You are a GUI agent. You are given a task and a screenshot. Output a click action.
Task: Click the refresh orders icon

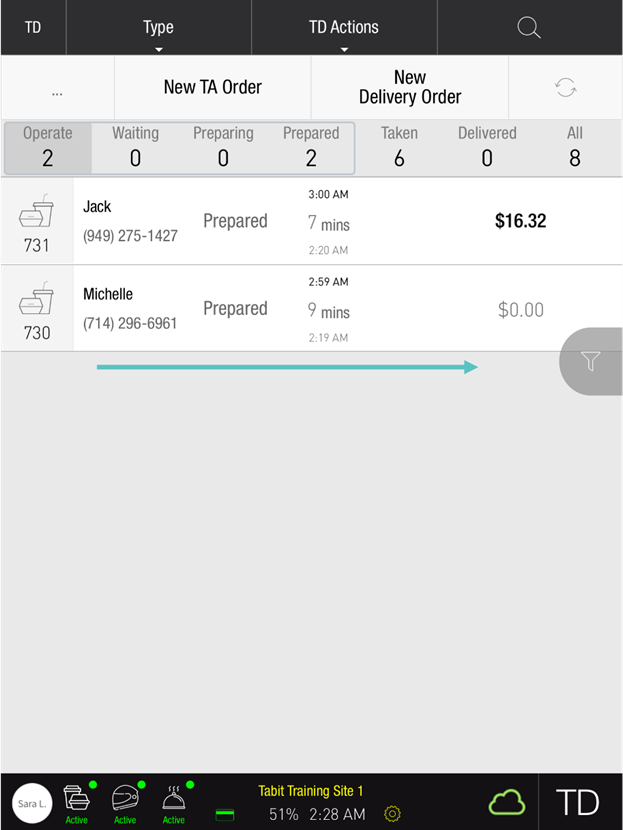coord(566,87)
